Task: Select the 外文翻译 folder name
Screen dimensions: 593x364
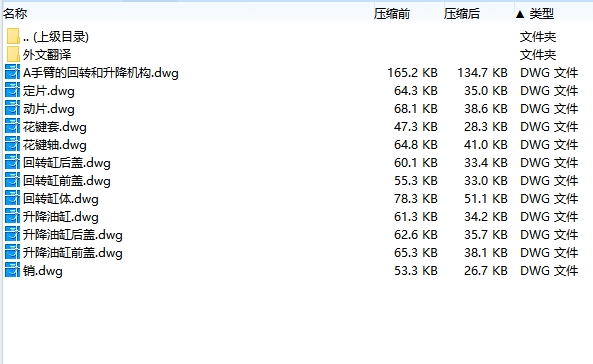Action: tap(47, 54)
